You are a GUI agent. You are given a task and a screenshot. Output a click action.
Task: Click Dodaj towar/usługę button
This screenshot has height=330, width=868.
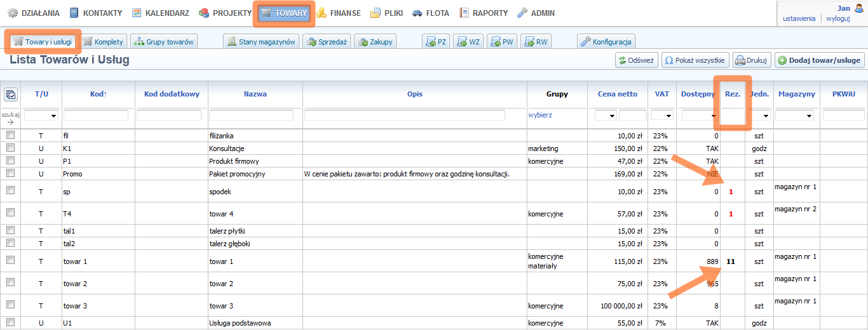(819, 60)
